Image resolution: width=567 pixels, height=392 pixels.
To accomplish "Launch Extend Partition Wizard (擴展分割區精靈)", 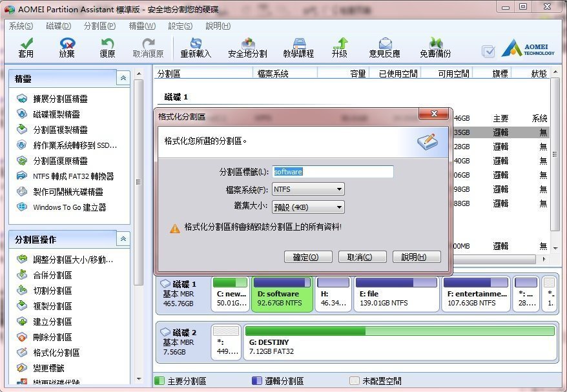I will tap(60, 99).
